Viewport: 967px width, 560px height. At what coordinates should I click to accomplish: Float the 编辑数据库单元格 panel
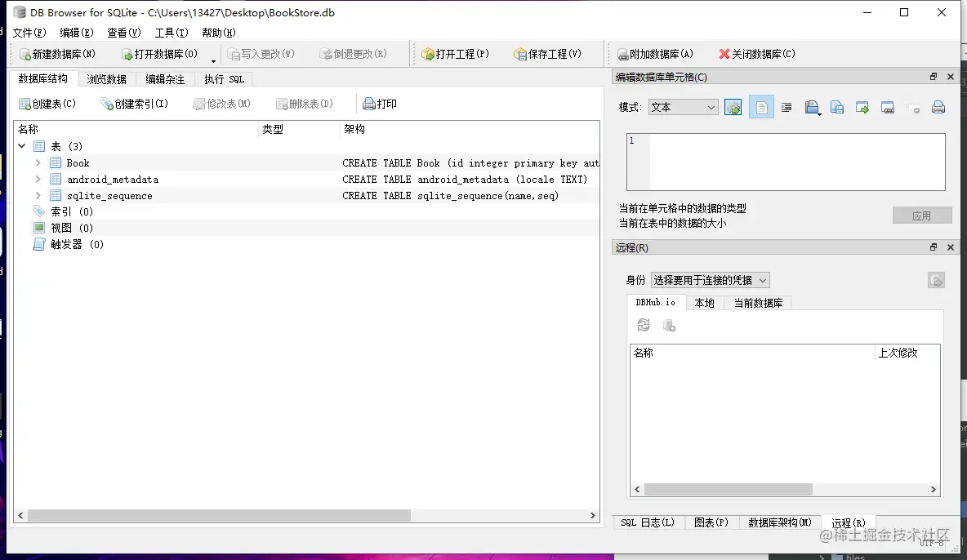[933, 77]
